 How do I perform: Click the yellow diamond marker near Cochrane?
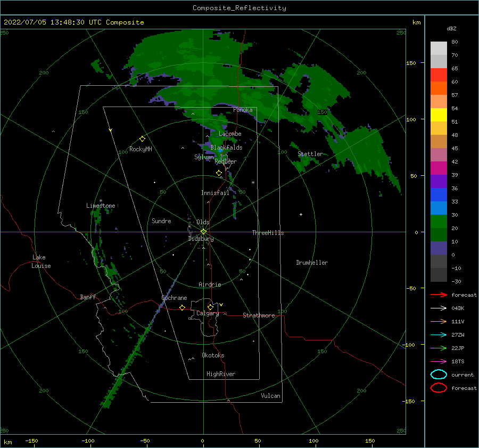click(182, 307)
